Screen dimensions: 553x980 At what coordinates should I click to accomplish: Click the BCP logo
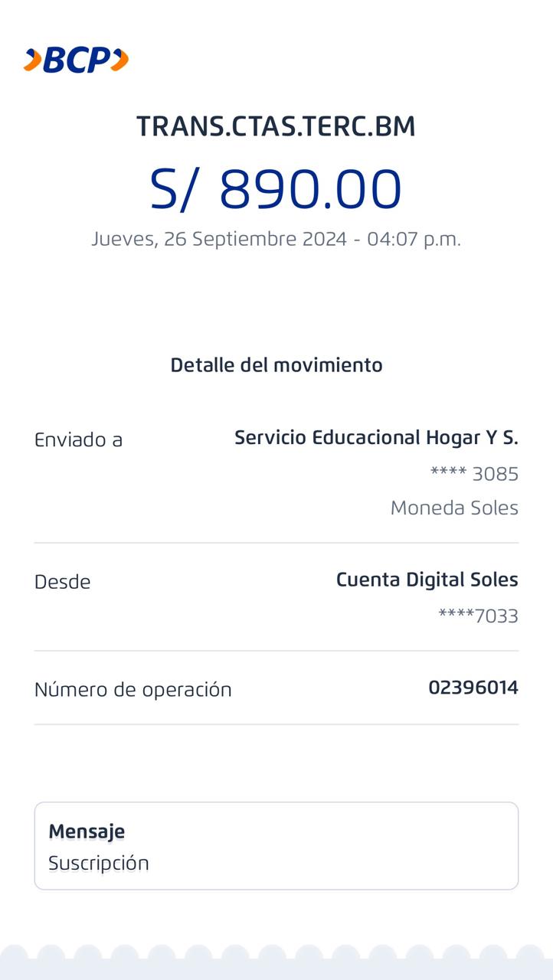click(x=76, y=60)
